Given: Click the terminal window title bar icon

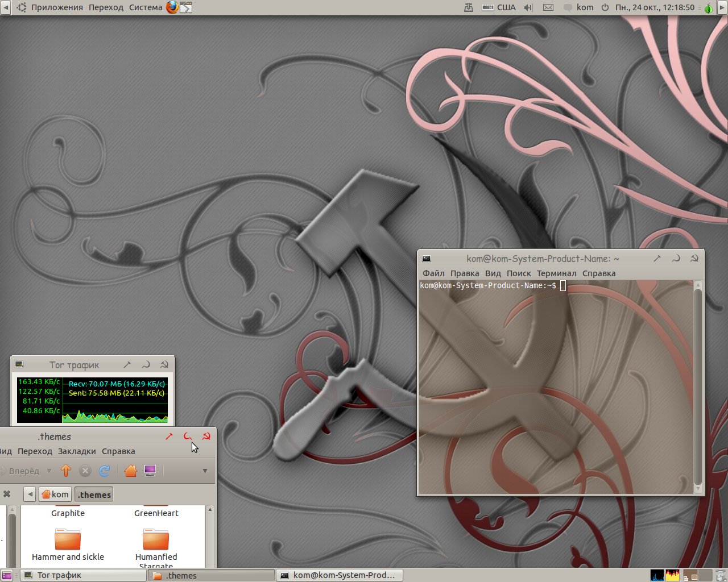Looking at the screenshot, I should (427, 259).
